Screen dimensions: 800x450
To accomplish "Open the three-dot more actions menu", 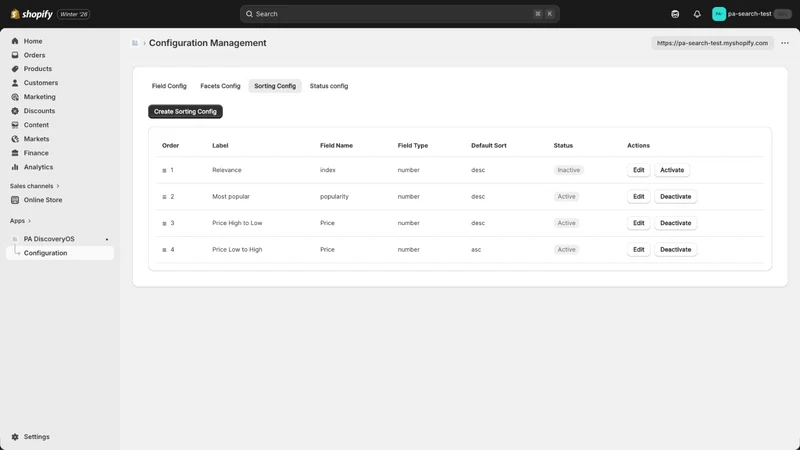I will (x=785, y=43).
